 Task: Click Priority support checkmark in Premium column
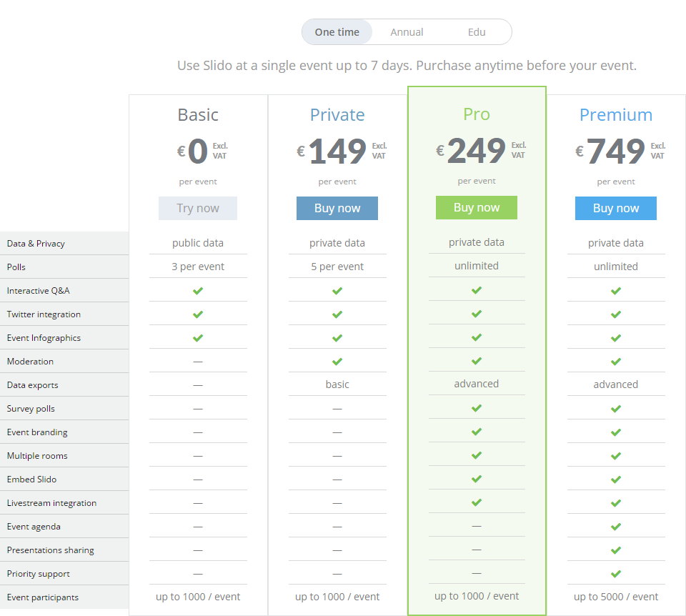(616, 574)
